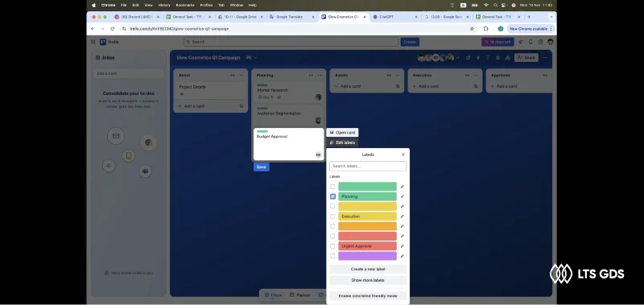Click the Trello logo in header
The width and height of the screenshot is (644, 305).
pos(109,42)
